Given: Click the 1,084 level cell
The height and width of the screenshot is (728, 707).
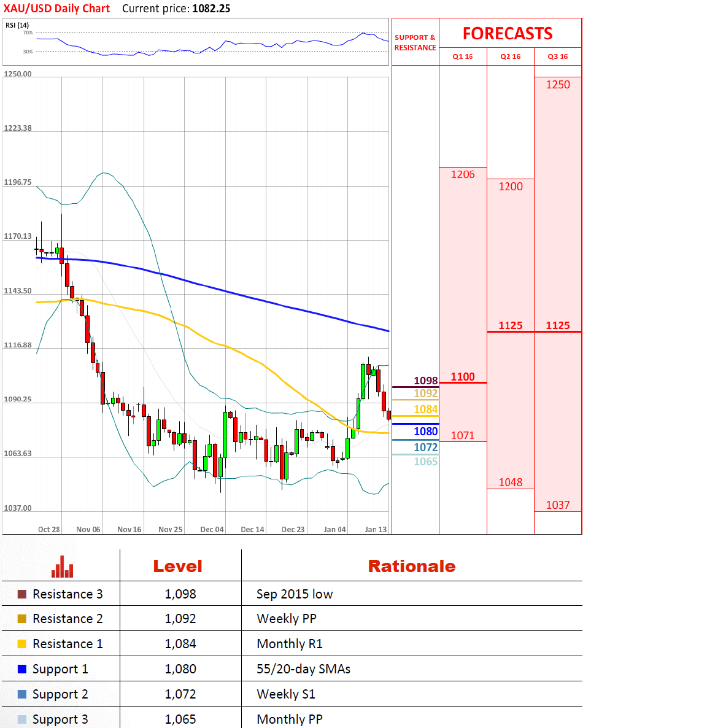Looking at the screenshot, I should 180,644.
